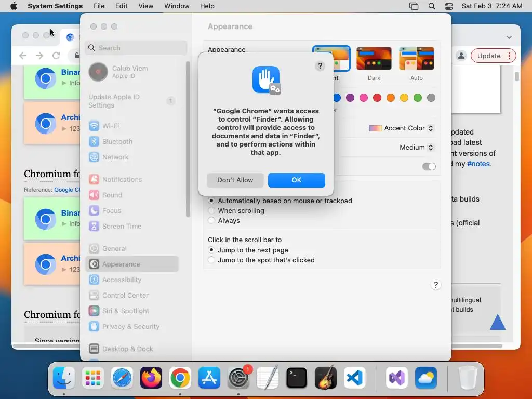
Task: Open the #notes link in Chrome
Action: point(478,164)
